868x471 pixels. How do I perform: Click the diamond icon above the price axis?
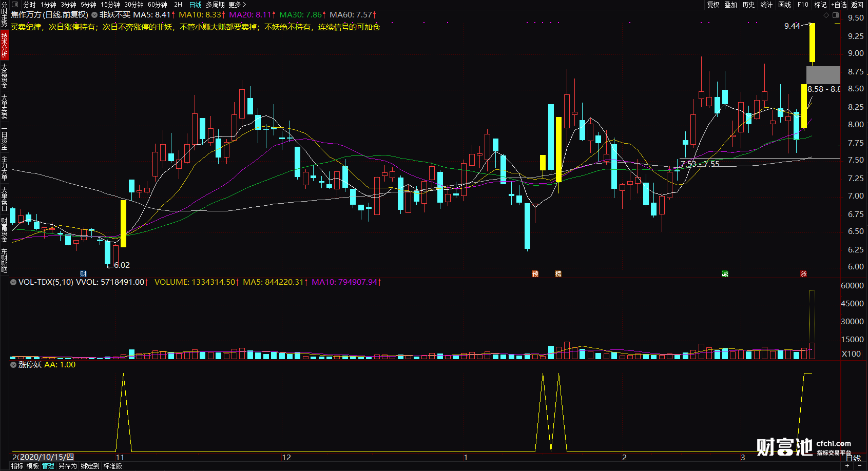click(826, 15)
